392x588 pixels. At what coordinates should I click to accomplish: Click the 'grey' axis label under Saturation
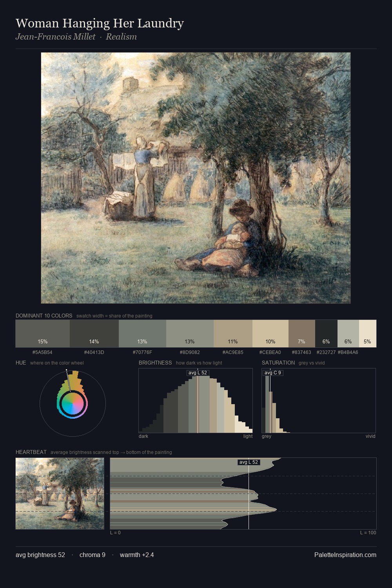tap(267, 436)
